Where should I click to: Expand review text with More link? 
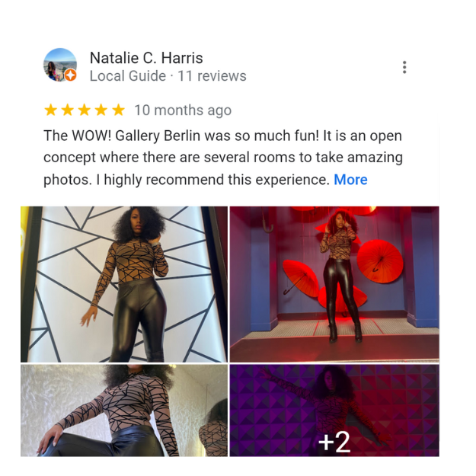(350, 180)
